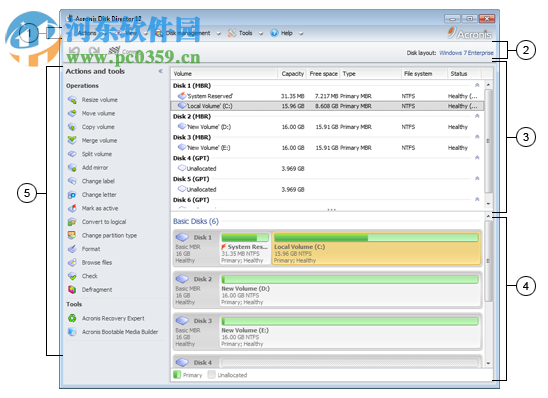The height and width of the screenshot is (398, 548).
Task: Select the 'New Volume' (D:) row
Action: [x=327, y=127]
